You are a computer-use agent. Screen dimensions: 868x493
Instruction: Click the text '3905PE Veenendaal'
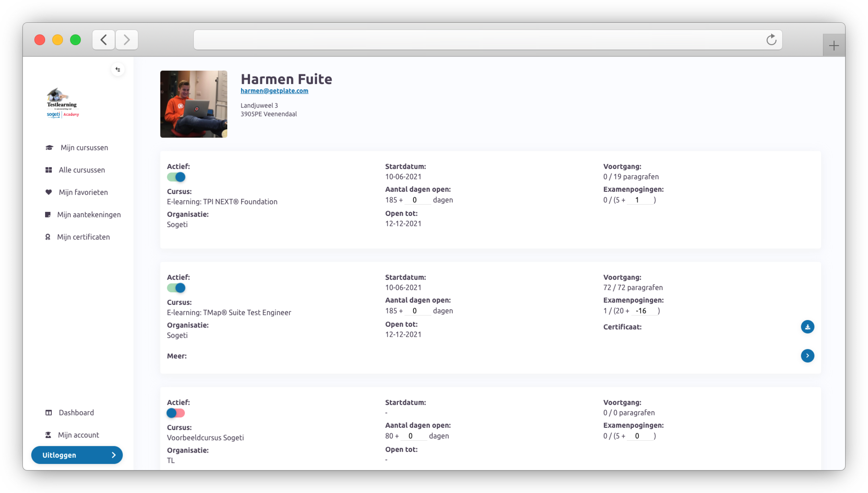pyautogui.click(x=269, y=114)
